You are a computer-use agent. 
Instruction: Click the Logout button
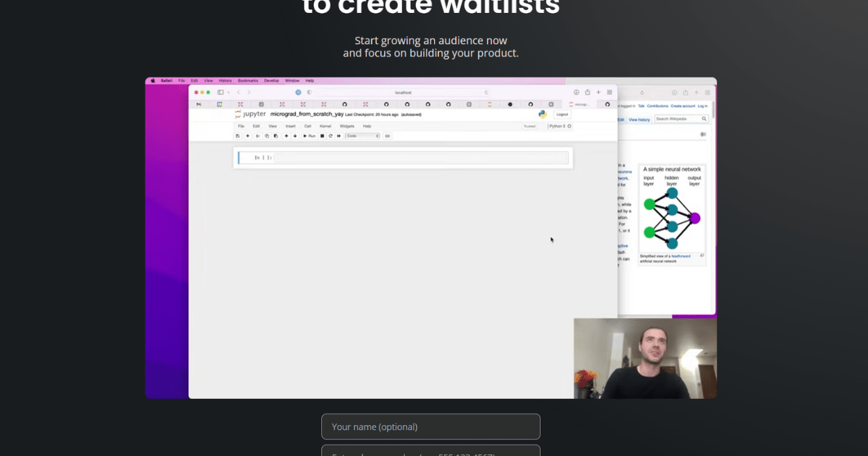click(562, 114)
